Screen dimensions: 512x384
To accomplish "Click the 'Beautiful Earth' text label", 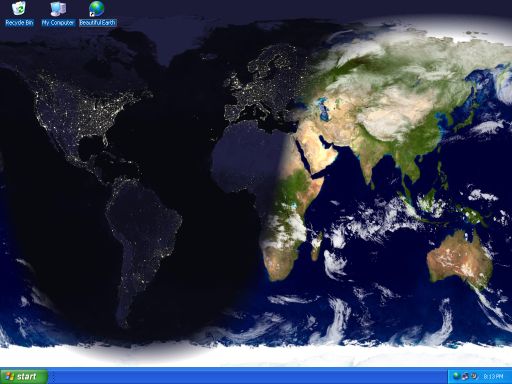I will tap(97, 23).
